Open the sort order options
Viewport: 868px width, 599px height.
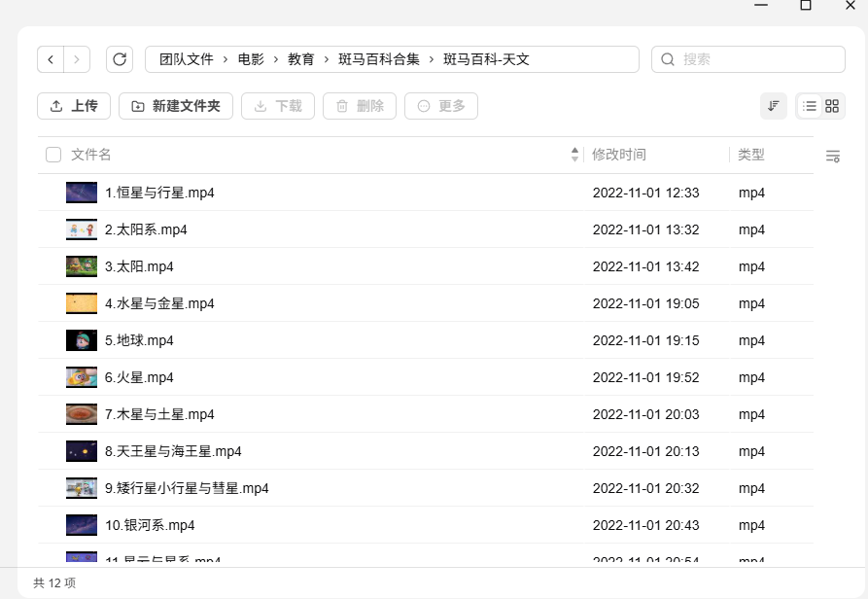point(774,106)
